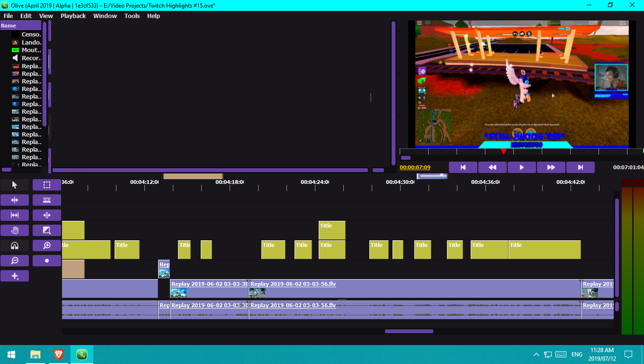
Task: Click the current timecode 00:00:07:09
Action: pyautogui.click(x=415, y=167)
